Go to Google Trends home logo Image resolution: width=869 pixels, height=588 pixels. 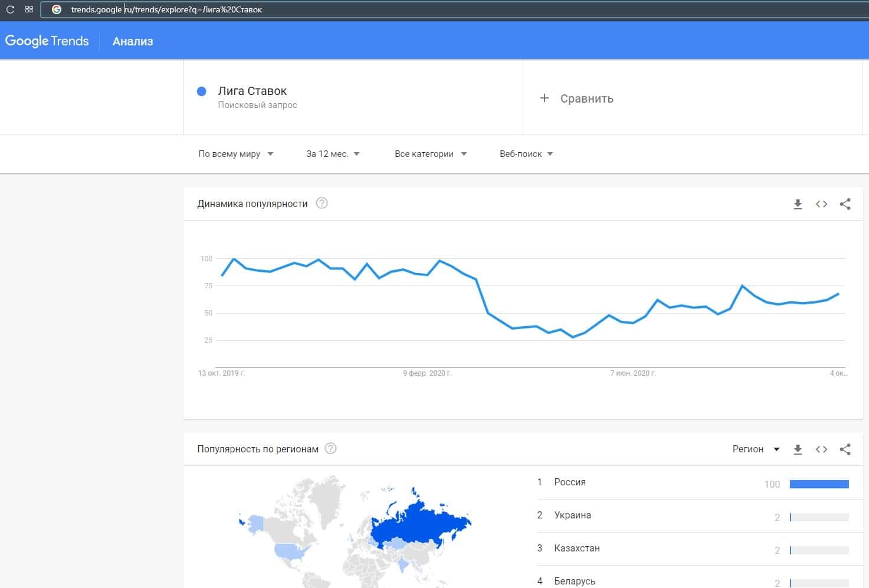[47, 41]
